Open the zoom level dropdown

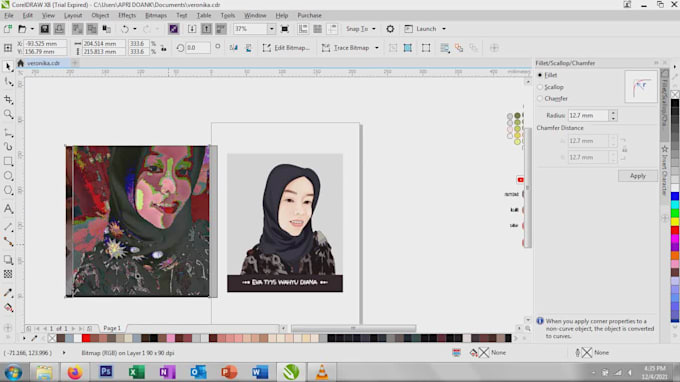271,29
